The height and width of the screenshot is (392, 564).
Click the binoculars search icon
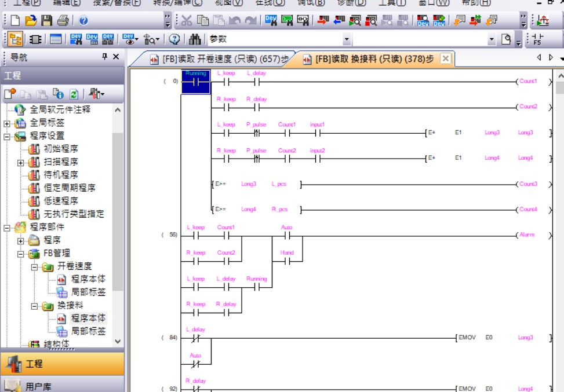tap(195, 39)
